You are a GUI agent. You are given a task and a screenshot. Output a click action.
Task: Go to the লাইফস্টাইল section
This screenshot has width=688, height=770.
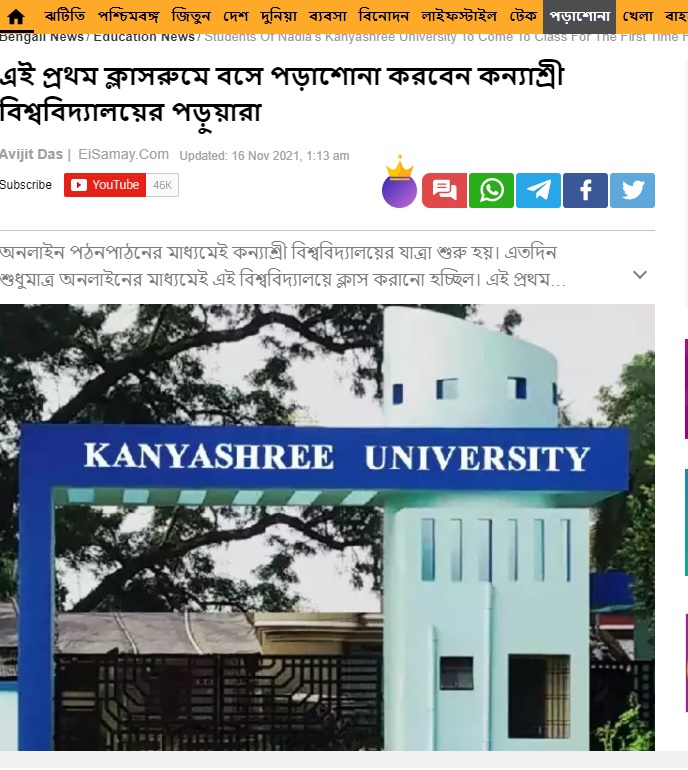point(459,16)
